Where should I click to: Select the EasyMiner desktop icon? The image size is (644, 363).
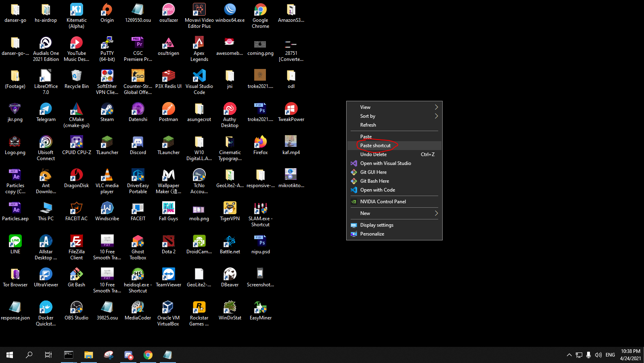(260, 311)
